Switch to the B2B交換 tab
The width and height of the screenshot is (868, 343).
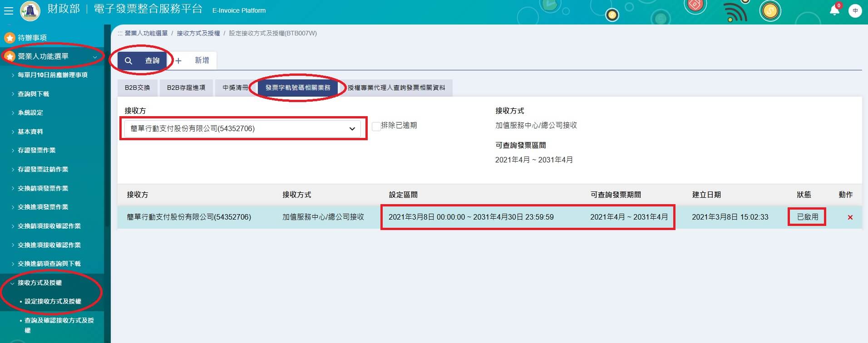click(137, 88)
